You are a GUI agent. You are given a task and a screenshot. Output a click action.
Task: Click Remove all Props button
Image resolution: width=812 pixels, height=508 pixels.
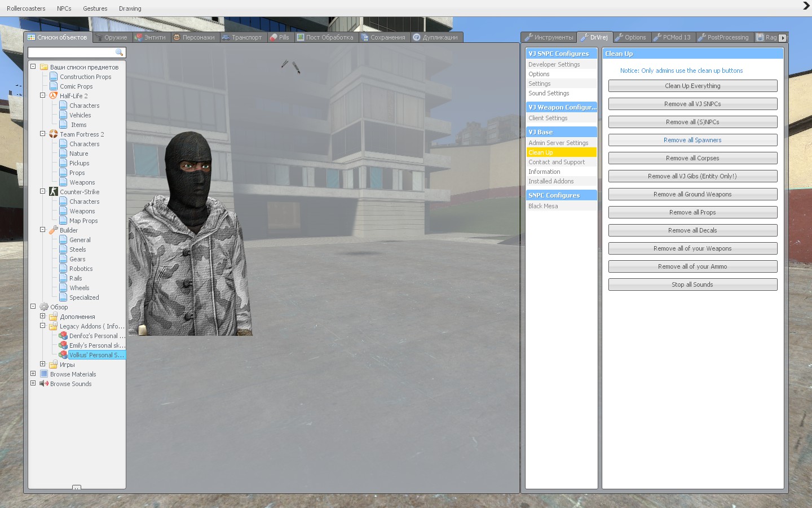pyautogui.click(x=692, y=212)
